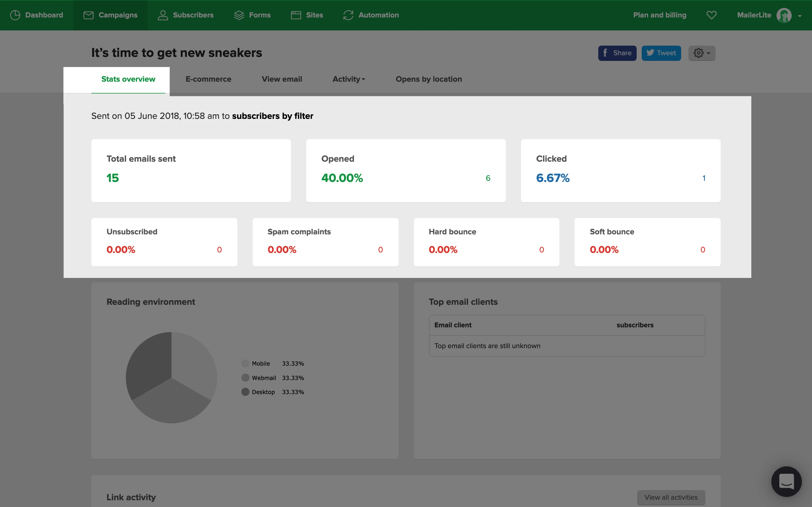Expand the Activity tab dropdown
The image size is (812, 507).
tap(348, 79)
